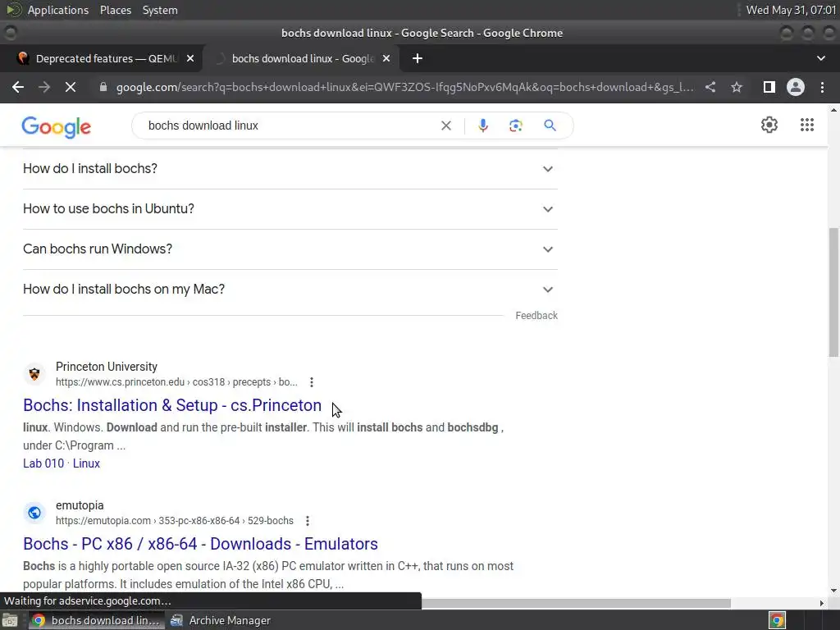
Task: Bookmark this page with star icon
Action: tap(737, 87)
